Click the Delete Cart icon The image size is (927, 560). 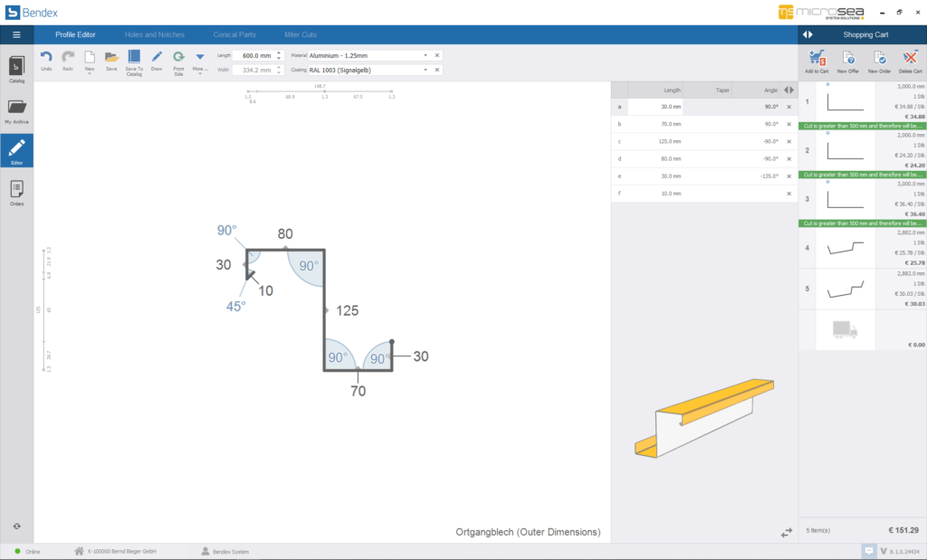[911, 59]
